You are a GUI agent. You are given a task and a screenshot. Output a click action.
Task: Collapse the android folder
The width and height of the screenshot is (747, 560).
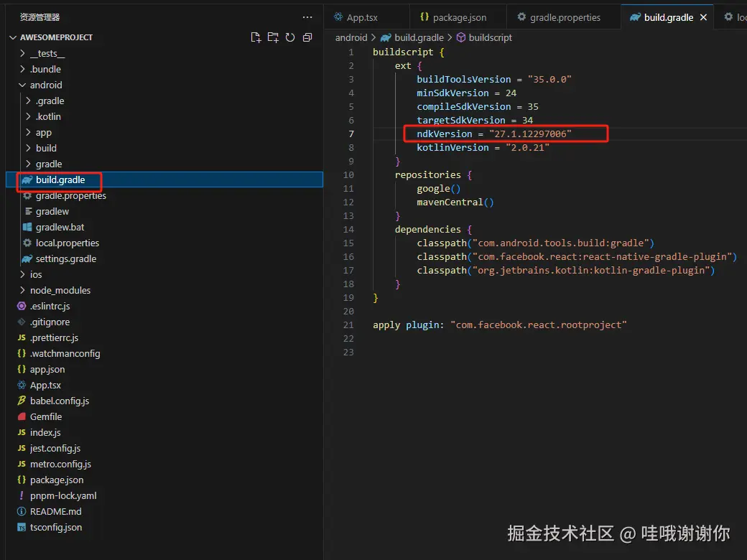click(22, 85)
